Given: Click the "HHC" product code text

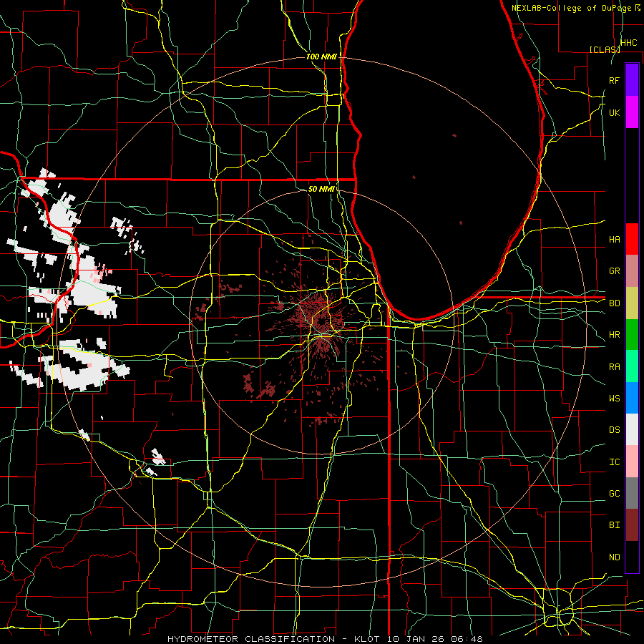Looking at the screenshot, I should pos(628,43).
